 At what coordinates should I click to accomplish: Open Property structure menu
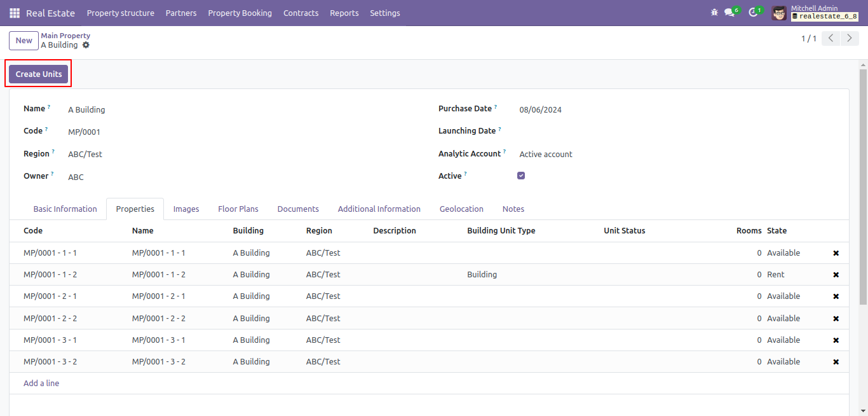coord(121,13)
